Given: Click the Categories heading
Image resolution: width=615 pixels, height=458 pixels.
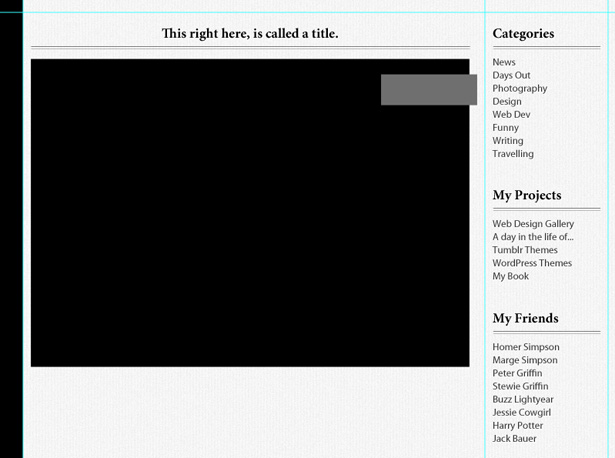Looking at the screenshot, I should coord(523,34).
